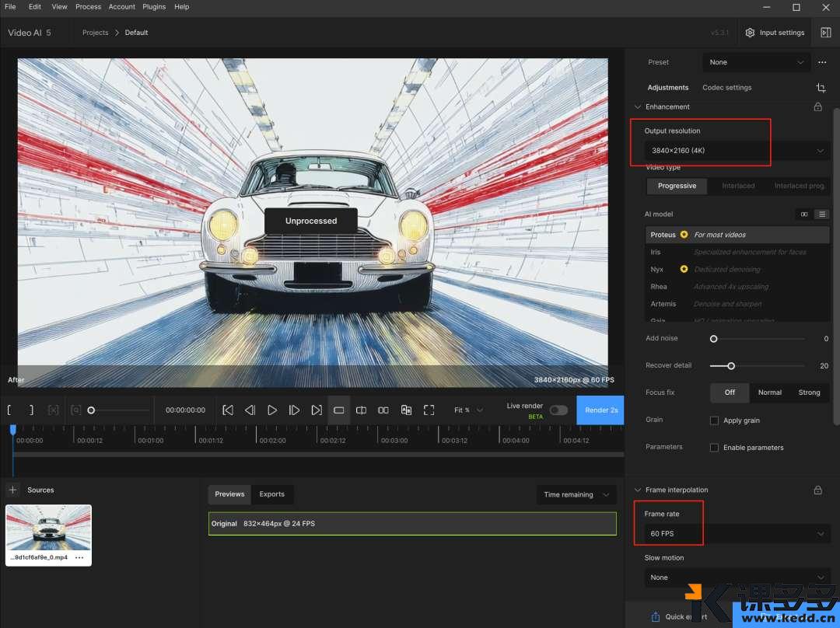840x628 pixels.
Task: Jump to first frame
Action: (228, 410)
